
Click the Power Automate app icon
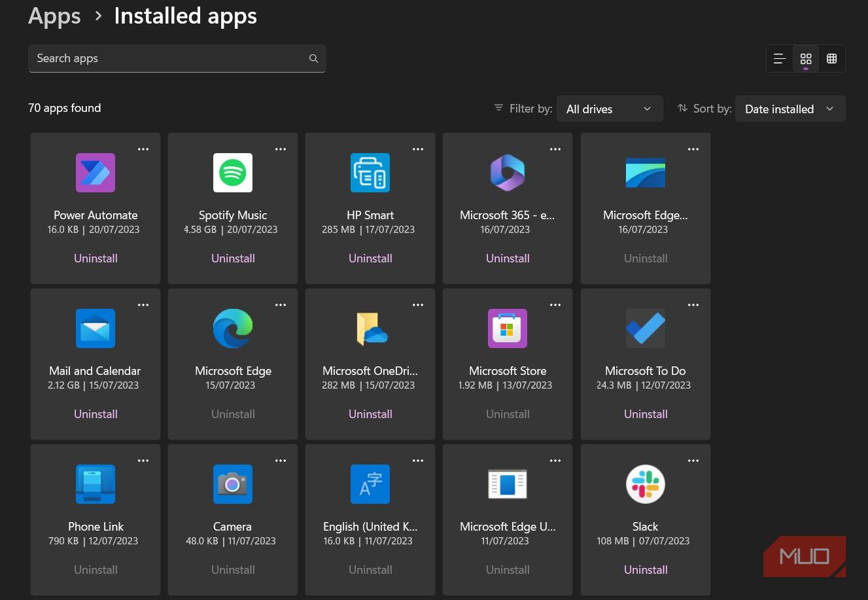point(95,173)
